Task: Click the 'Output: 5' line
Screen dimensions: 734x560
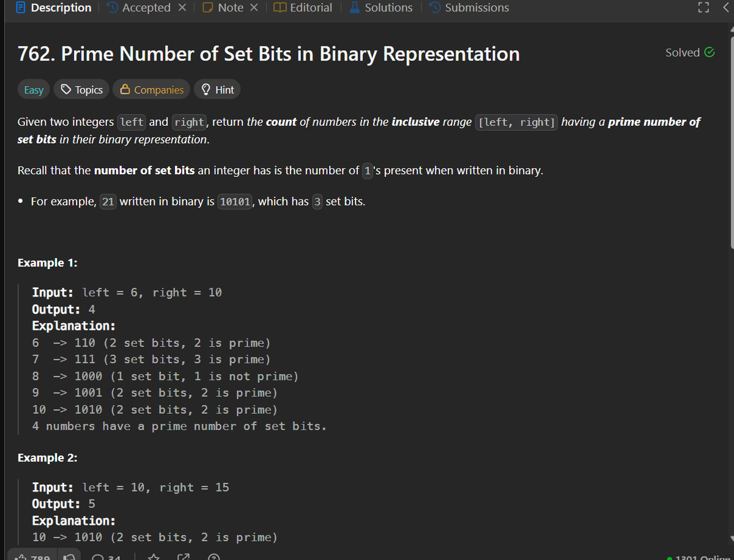Action: [x=63, y=504]
